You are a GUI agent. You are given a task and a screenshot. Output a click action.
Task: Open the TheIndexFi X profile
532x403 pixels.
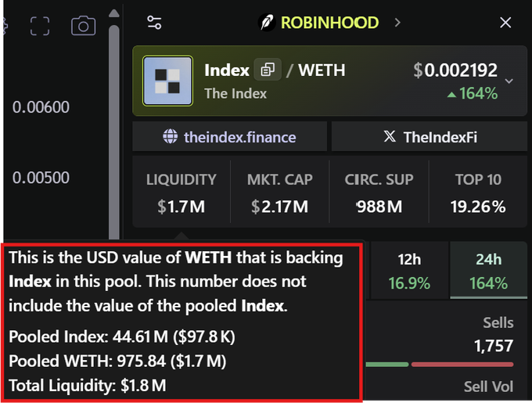(x=430, y=137)
